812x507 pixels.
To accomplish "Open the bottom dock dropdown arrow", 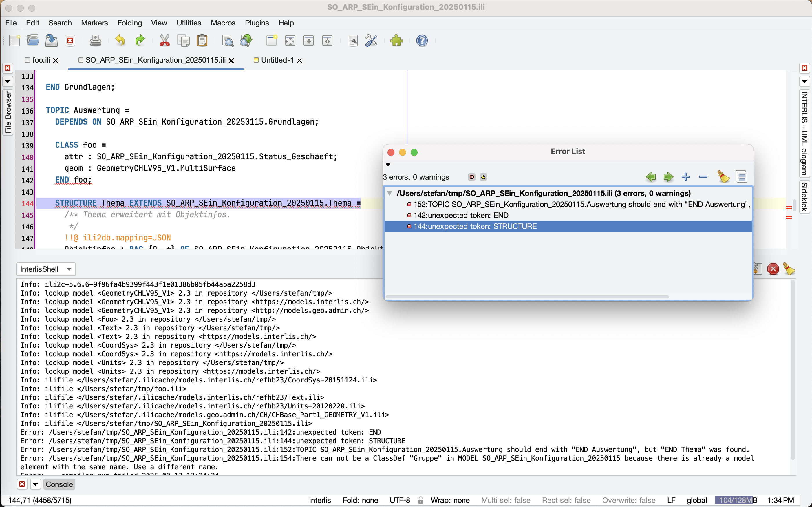I will tap(35, 484).
